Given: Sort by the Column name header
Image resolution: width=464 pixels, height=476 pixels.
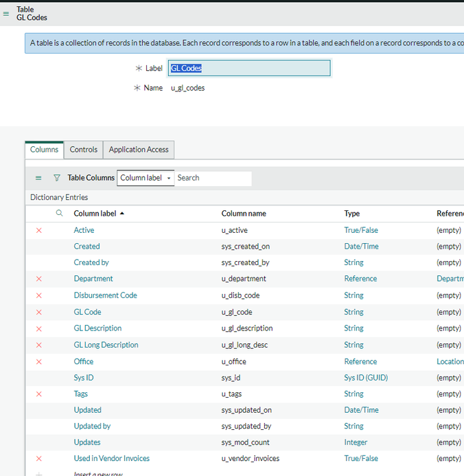Looking at the screenshot, I should tap(244, 214).
